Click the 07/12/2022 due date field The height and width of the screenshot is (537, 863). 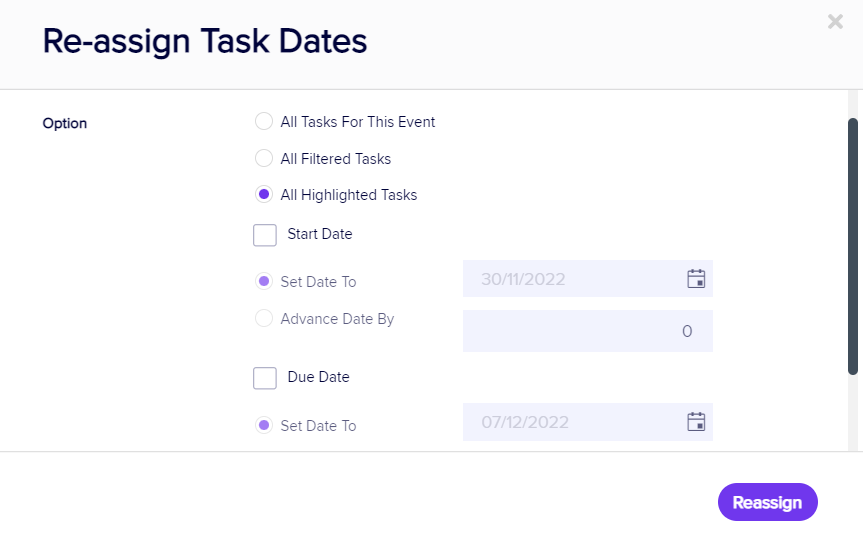click(575, 422)
